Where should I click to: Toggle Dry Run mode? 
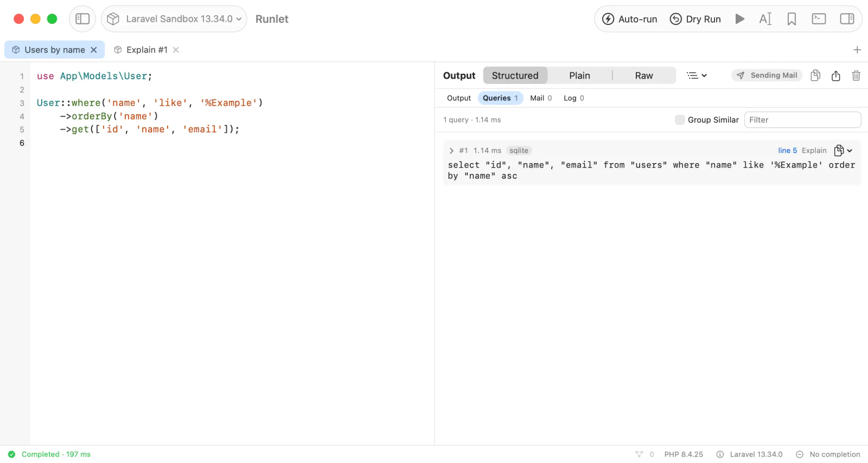coord(695,19)
